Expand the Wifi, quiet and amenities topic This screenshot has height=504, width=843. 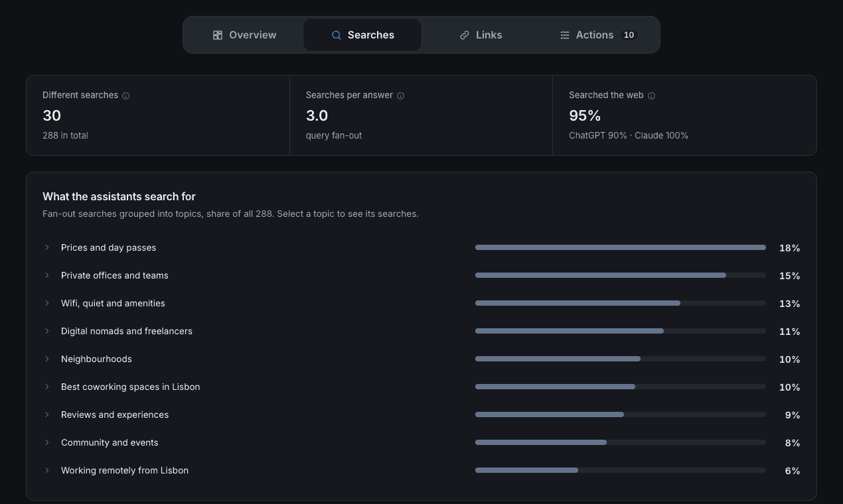click(47, 303)
